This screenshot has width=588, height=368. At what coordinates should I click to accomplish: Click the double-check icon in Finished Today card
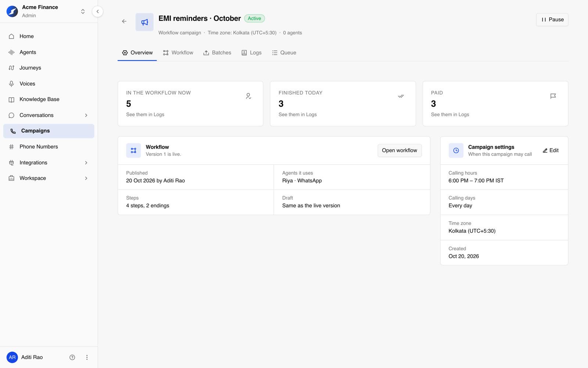(401, 96)
